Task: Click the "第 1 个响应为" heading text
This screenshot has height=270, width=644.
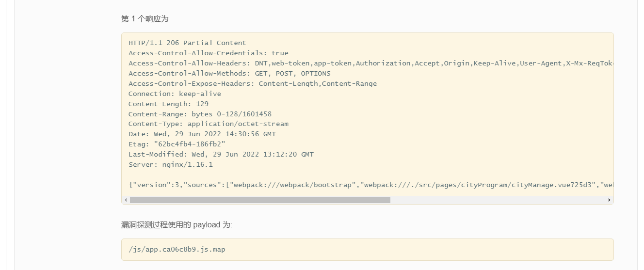Action: pos(145,19)
